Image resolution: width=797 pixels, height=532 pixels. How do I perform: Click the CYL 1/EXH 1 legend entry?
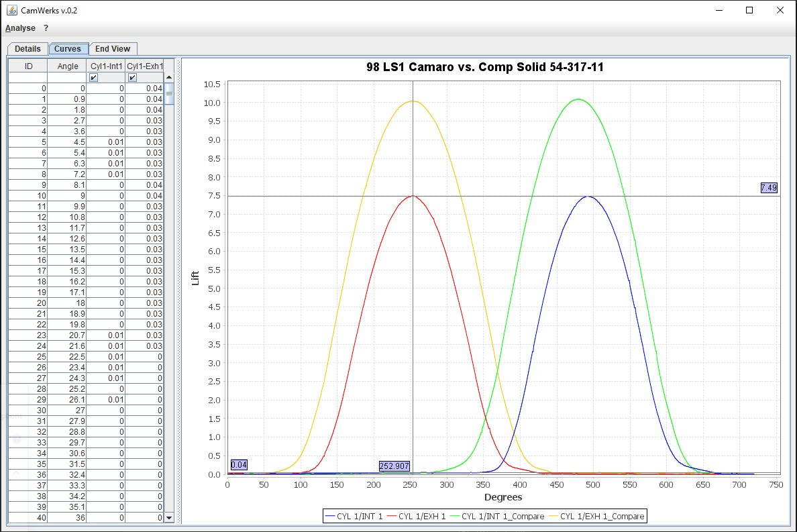coord(417,517)
